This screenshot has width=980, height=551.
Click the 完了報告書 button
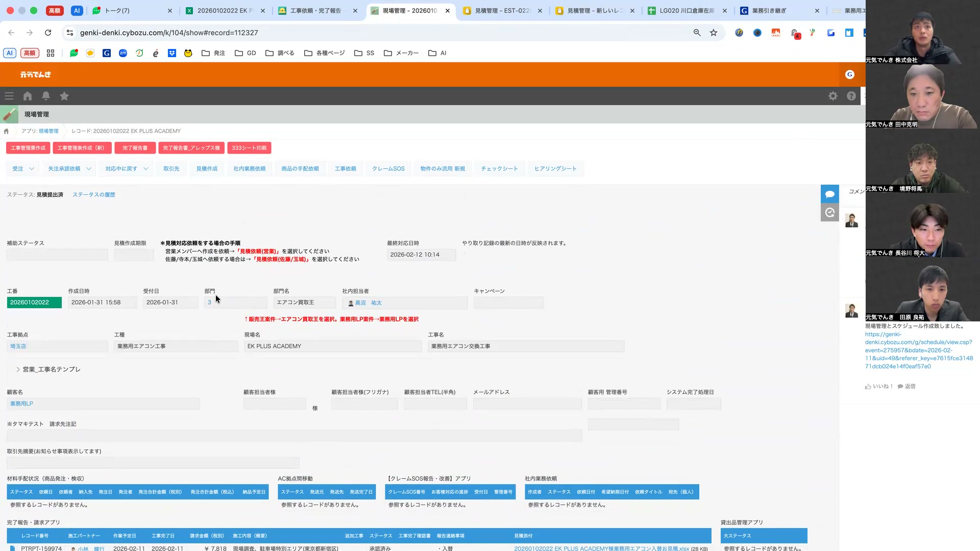tap(135, 148)
